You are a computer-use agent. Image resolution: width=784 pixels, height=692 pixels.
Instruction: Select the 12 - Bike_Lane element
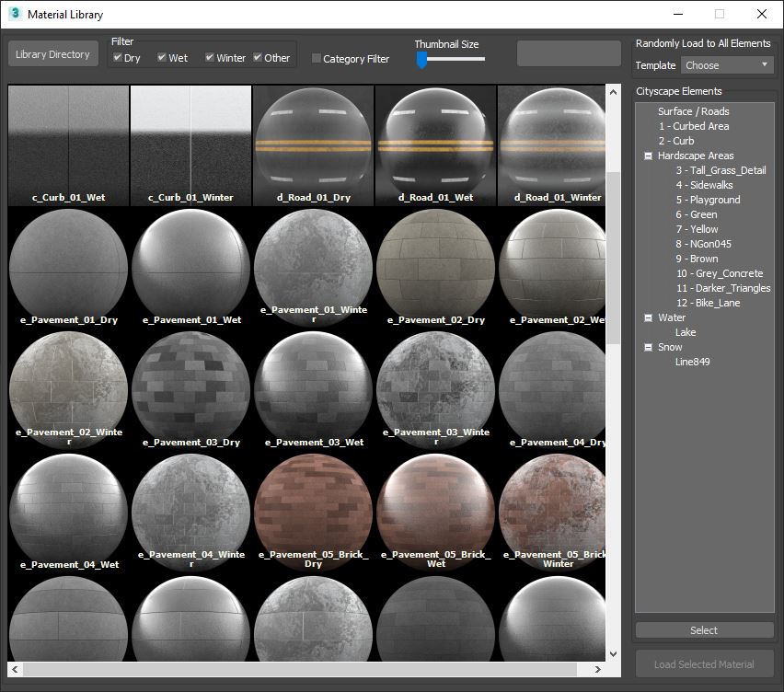coord(708,303)
